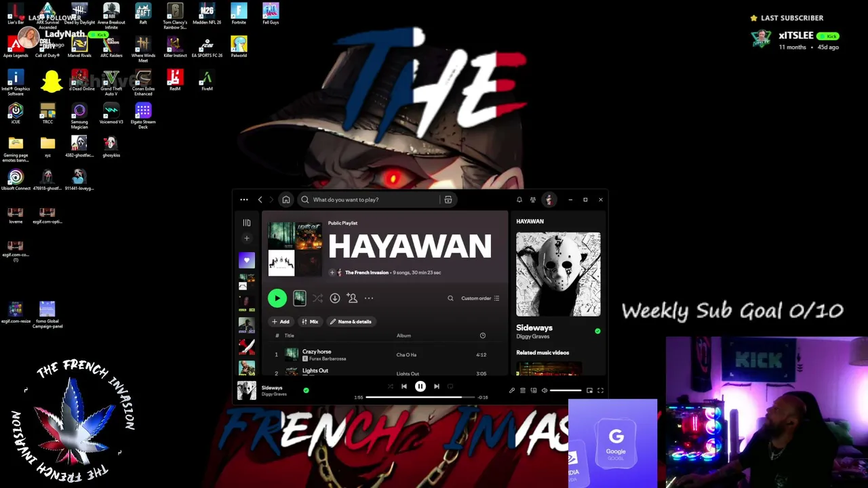The height and width of the screenshot is (488, 868).
Task: Open more options for HAYAWAN playlist
Action: (x=369, y=298)
